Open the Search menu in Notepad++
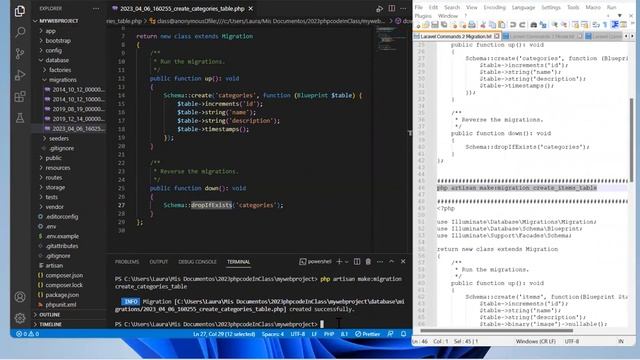This screenshot has height=360, width=640. (x=452, y=7)
